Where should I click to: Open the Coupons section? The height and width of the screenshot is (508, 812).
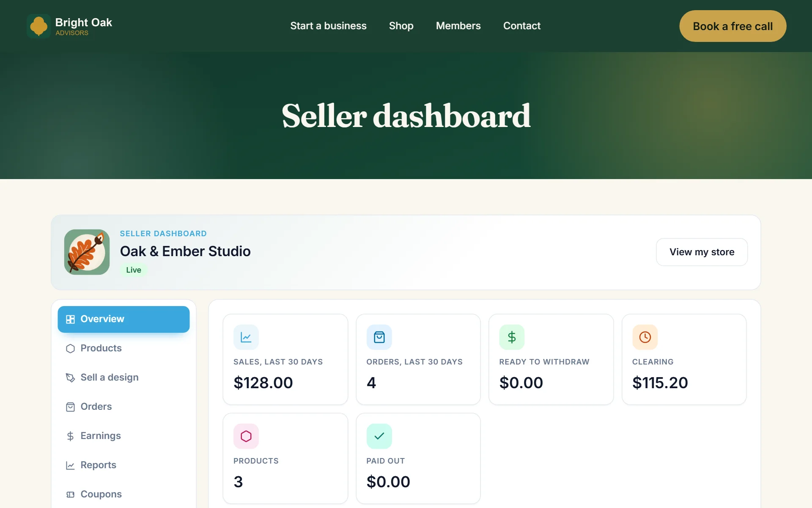tap(123, 494)
